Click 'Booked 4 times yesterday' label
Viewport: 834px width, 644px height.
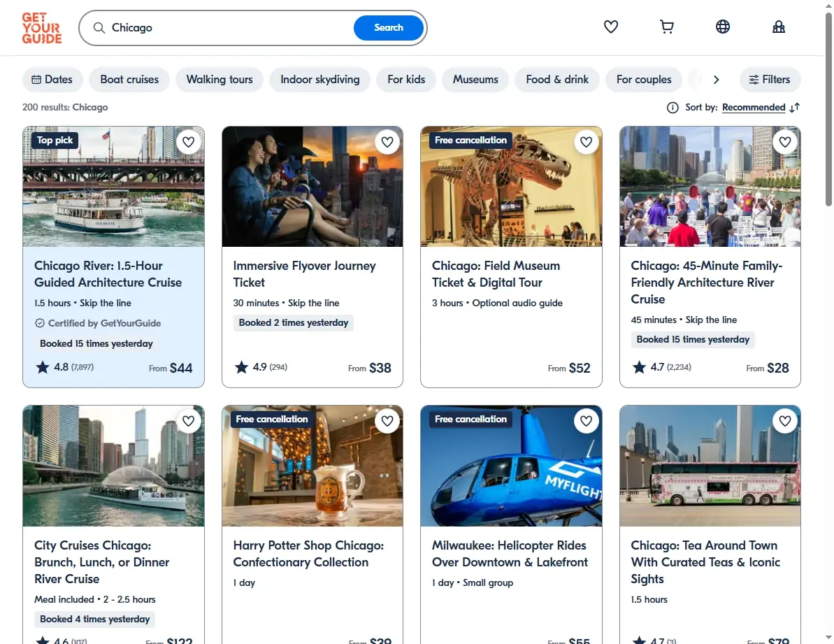94,619
